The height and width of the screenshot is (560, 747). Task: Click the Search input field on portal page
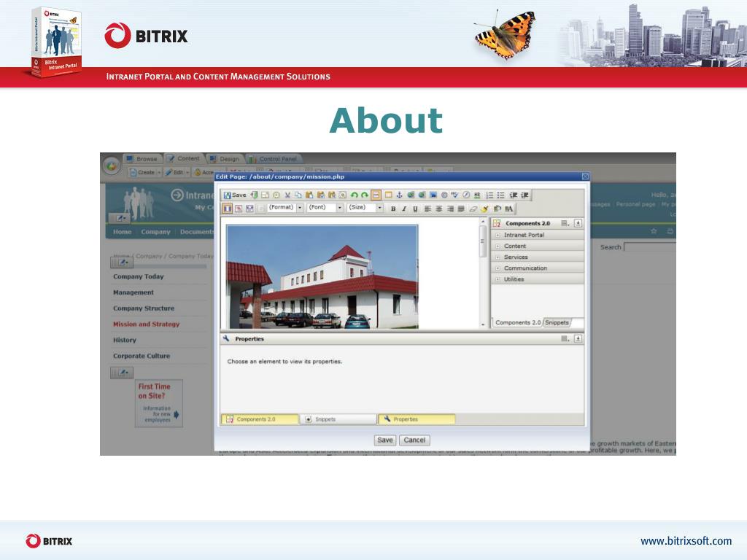pyautogui.click(x=650, y=246)
